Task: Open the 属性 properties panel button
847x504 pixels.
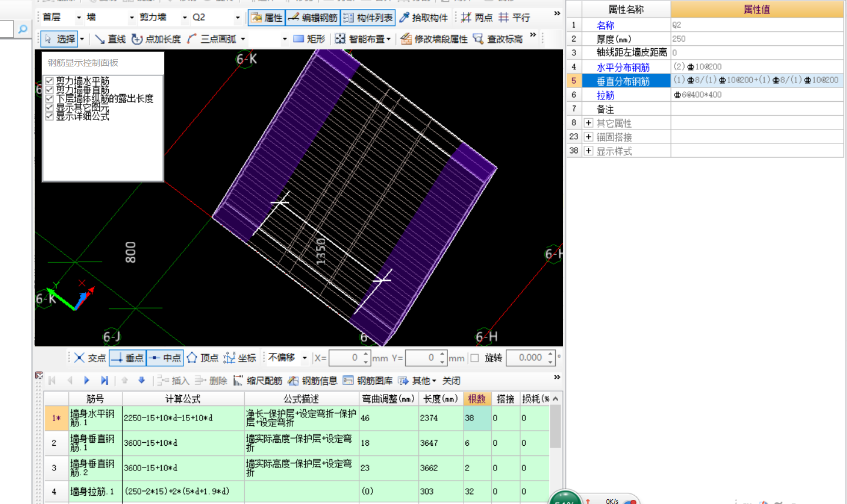Action: click(x=266, y=18)
